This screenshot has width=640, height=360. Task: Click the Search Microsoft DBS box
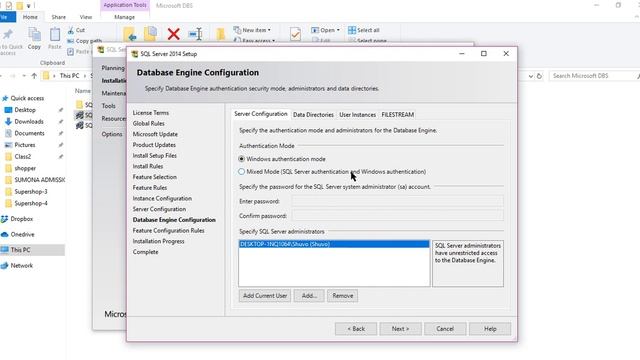[x=593, y=76]
